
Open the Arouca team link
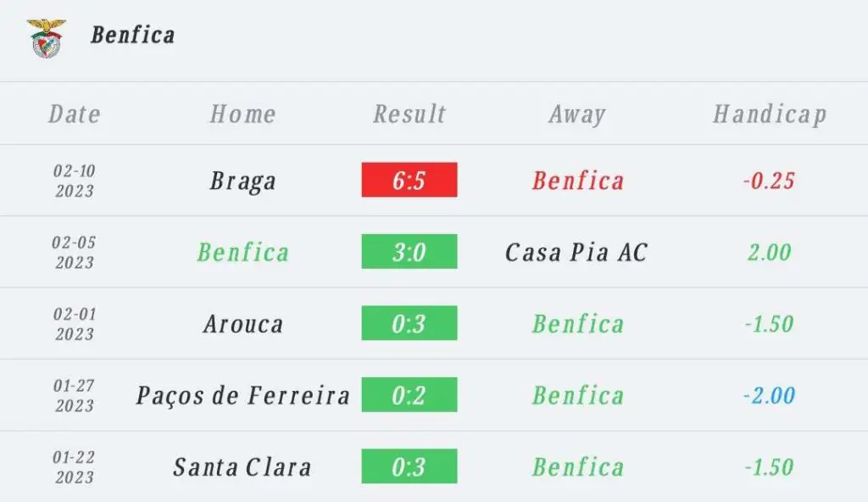243,324
